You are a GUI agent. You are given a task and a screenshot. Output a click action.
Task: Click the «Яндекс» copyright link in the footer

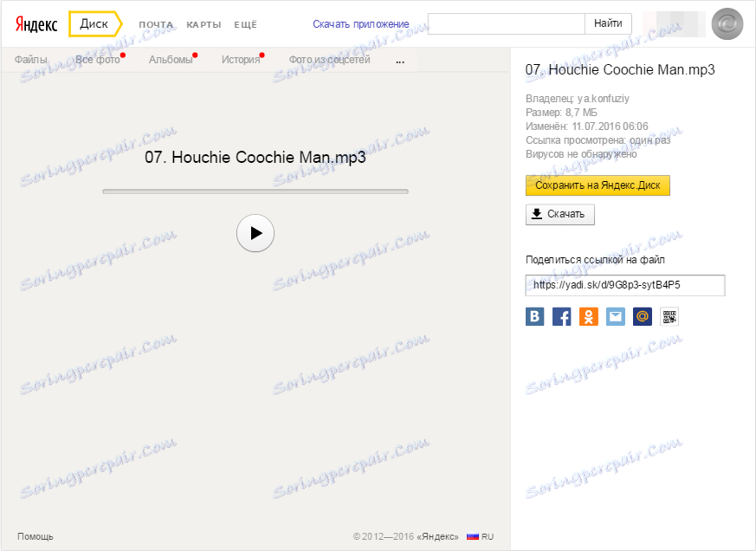[x=438, y=536]
